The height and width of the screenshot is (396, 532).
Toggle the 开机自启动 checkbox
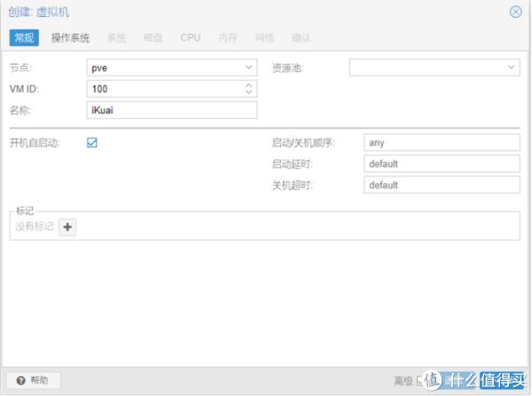(92, 143)
